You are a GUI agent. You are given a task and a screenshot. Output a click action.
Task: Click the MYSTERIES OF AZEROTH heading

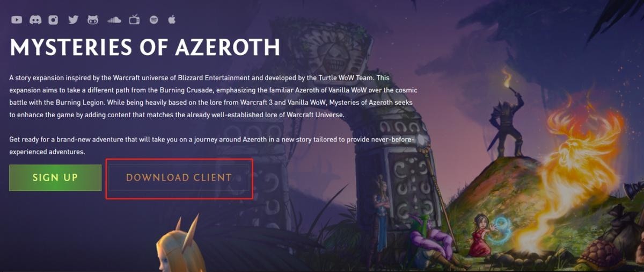point(145,48)
